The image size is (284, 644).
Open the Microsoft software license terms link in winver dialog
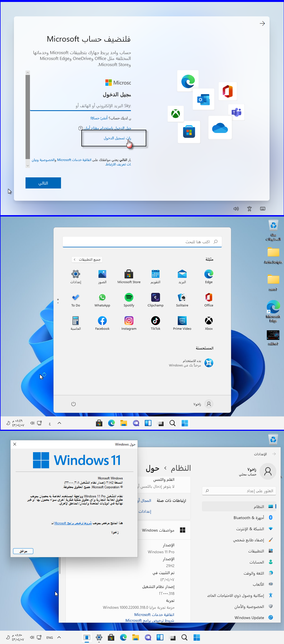[73, 523]
